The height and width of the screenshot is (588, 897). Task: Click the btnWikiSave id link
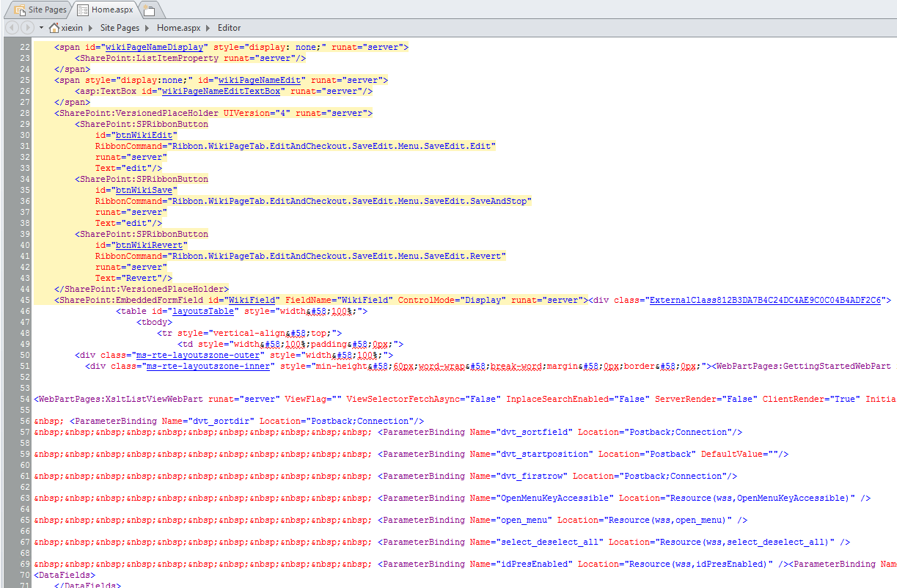(x=144, y=190)
